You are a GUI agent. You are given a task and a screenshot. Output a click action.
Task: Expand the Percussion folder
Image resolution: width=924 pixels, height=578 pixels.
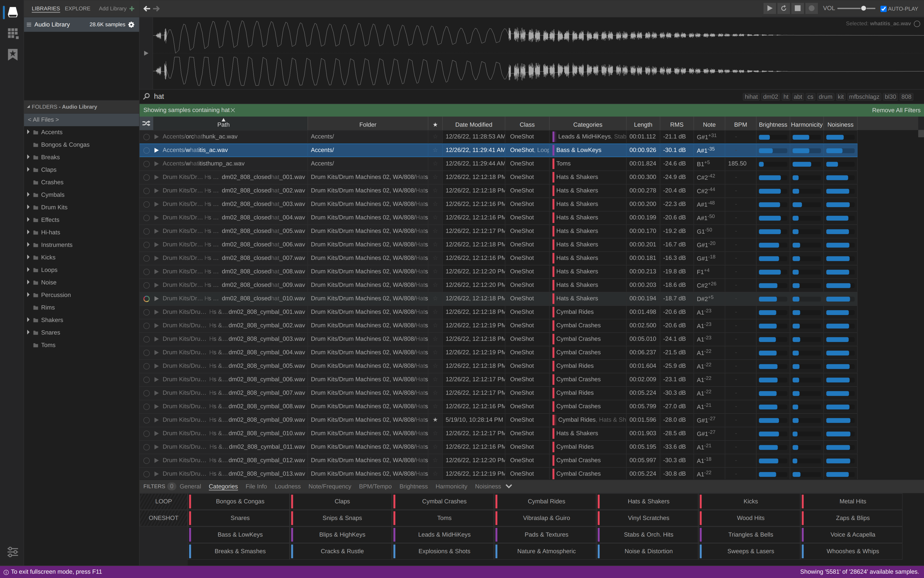[x=28, y=295]
